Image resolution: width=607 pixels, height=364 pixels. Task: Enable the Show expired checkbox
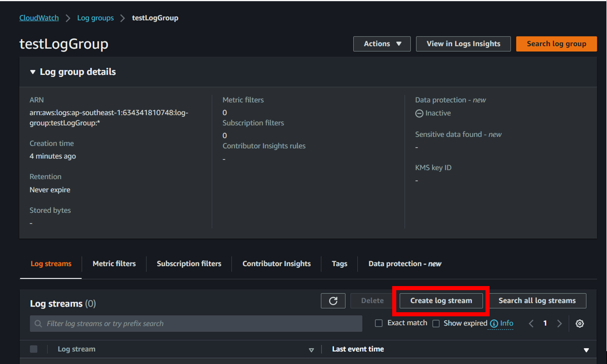tap(436, 323)
